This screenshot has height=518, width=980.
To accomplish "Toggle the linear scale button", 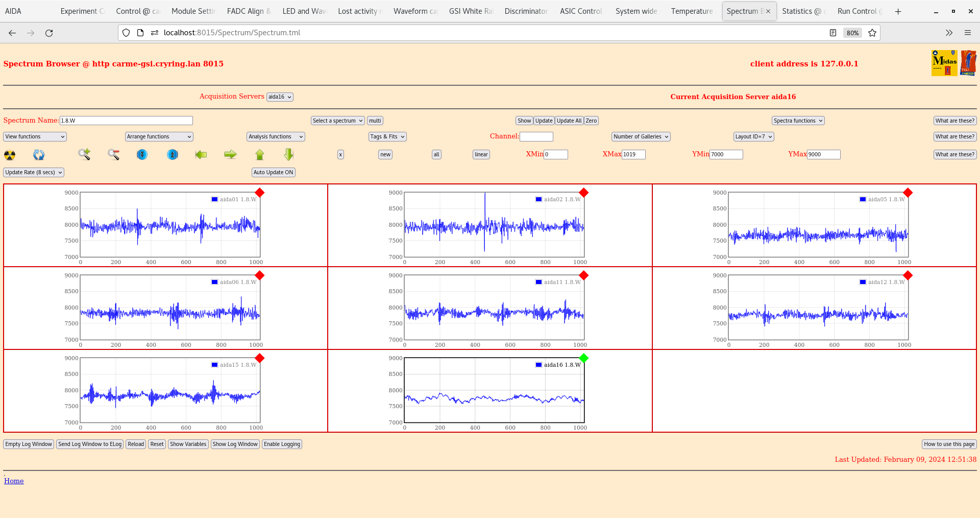I will 481,154.
